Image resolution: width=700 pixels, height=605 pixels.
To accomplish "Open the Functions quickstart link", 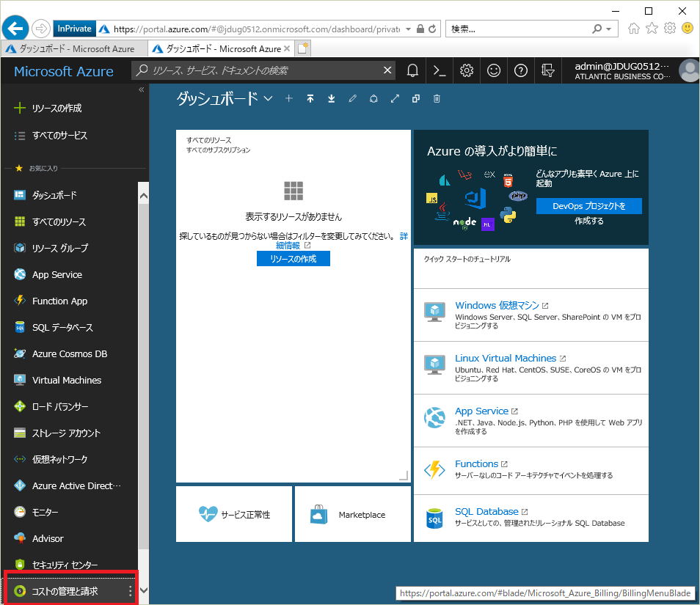I will tap(476, 464).
